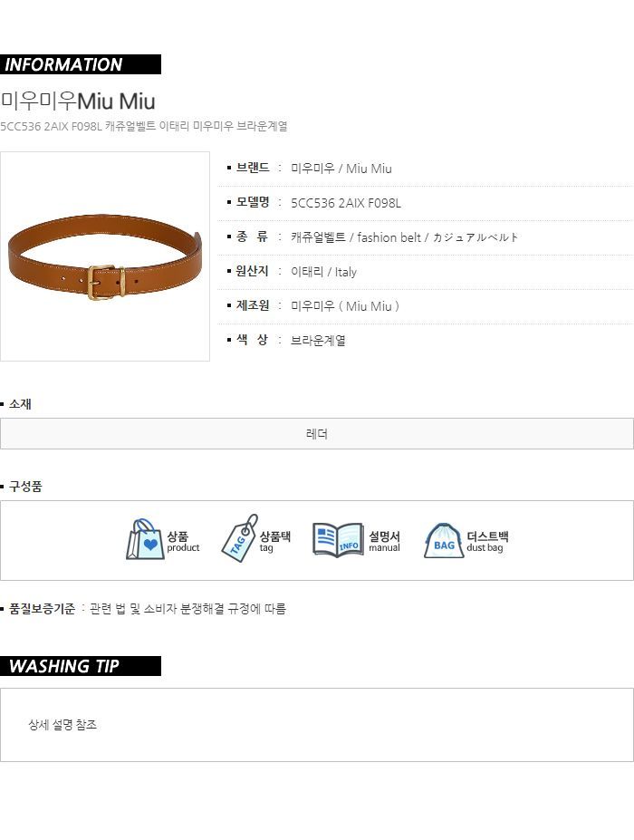Click the 브라운계열 color value
The height and width of the screenshot is (840, 634).
click(318, 340)
